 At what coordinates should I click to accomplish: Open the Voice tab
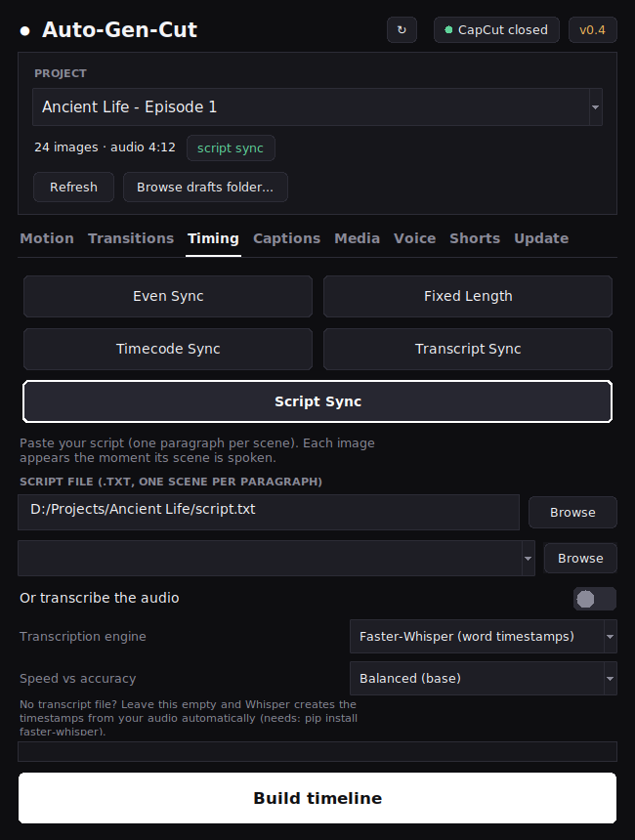(x=415, y=238)
